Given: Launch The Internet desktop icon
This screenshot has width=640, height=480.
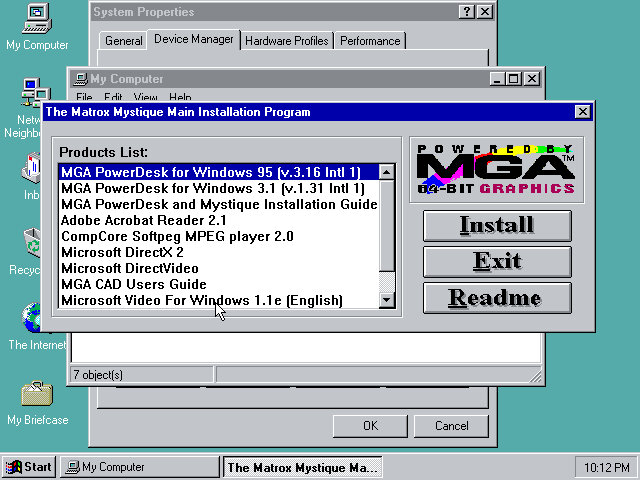Looking at the screenshot, I should [30, 318].
